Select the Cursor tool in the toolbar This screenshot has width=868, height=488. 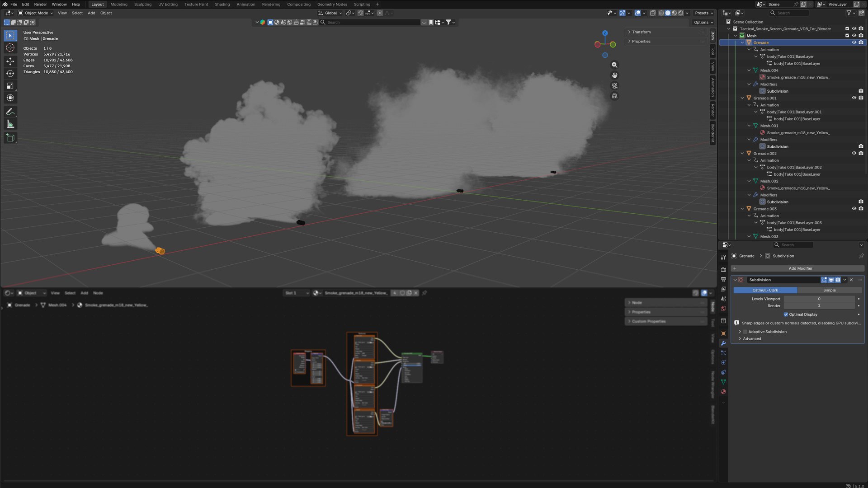coord(10,48)
